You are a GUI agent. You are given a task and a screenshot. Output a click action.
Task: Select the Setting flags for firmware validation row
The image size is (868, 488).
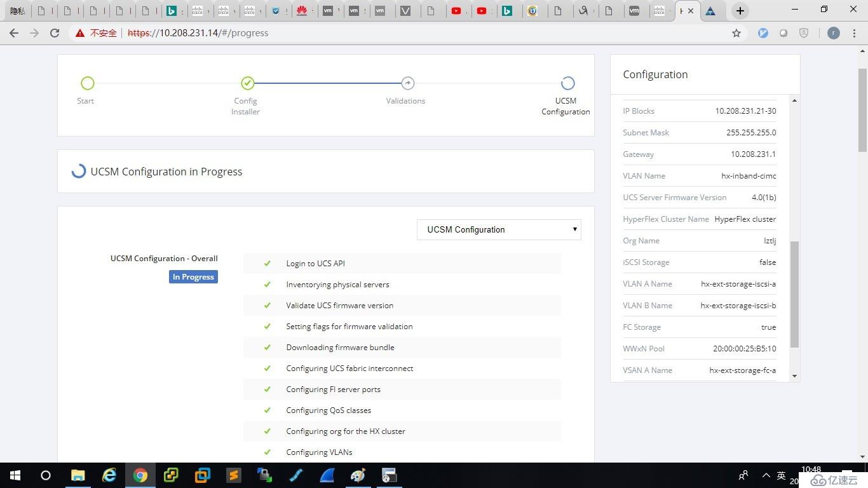tap(402, 326)
